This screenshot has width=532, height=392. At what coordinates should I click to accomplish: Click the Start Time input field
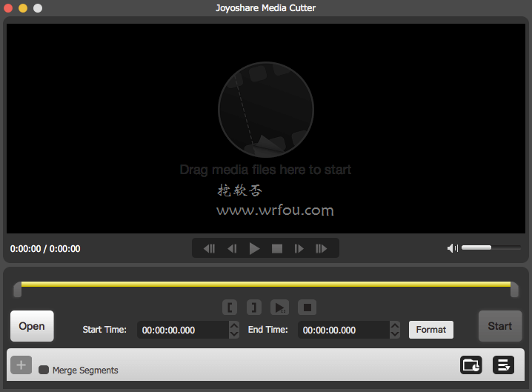click(x=183, y=330)
